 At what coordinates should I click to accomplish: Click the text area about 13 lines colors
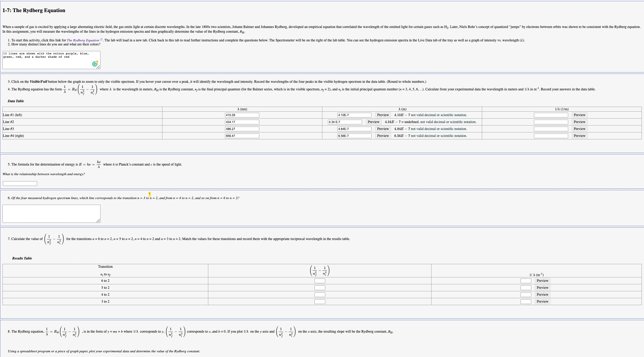pos(51,60)
